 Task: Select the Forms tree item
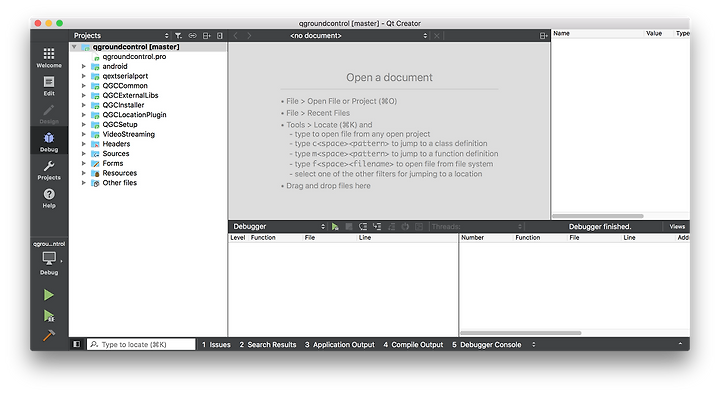tap(112, 163)
